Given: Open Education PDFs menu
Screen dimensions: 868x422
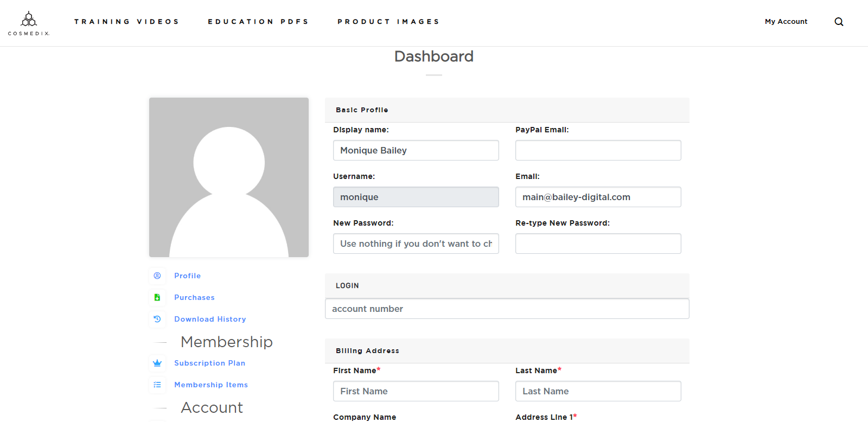Looking at the screenshot, I should [x=258, y=22].
